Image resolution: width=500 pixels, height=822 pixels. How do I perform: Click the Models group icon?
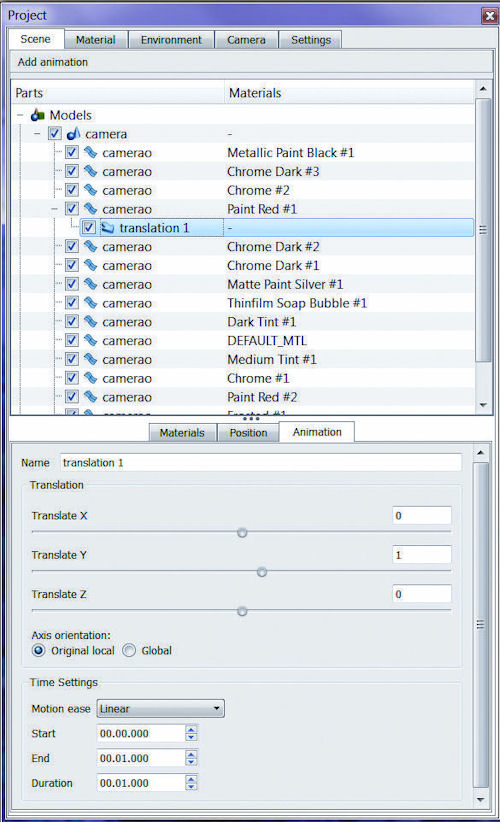tap(37, 115)
